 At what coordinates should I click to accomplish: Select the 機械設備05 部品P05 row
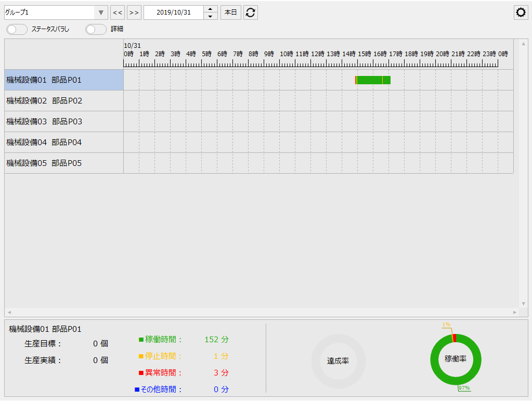coord(62,163)
